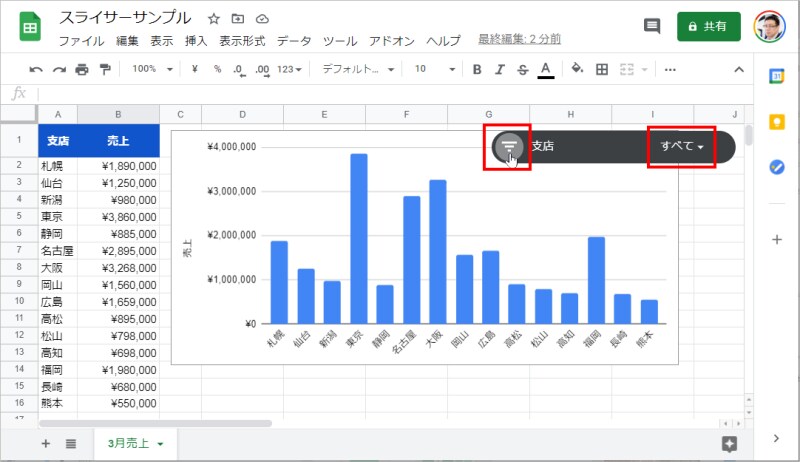Click the undo arrow
Viewport: 800px width, 462px height.
coord(35,69)
